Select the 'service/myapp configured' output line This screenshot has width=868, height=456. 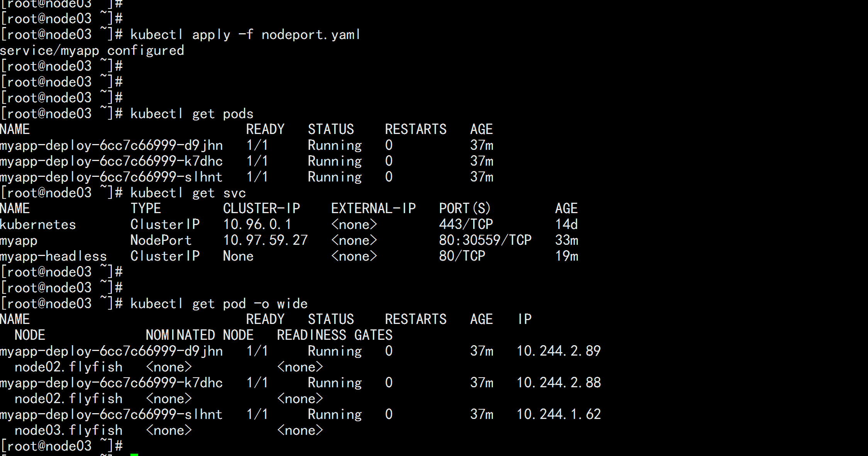pos(92,51)
